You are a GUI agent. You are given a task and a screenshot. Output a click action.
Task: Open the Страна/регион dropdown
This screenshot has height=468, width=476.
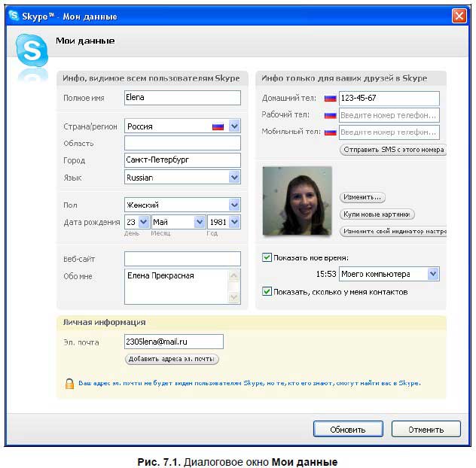[x=234, y=126]
